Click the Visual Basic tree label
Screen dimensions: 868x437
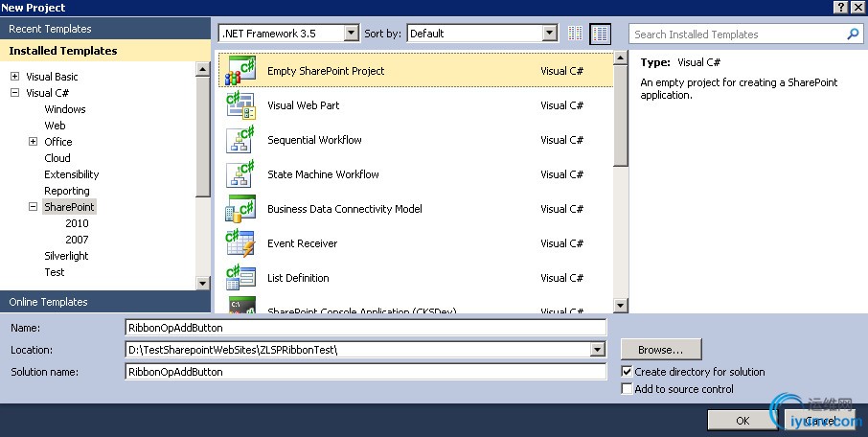(x=52, y=77)
